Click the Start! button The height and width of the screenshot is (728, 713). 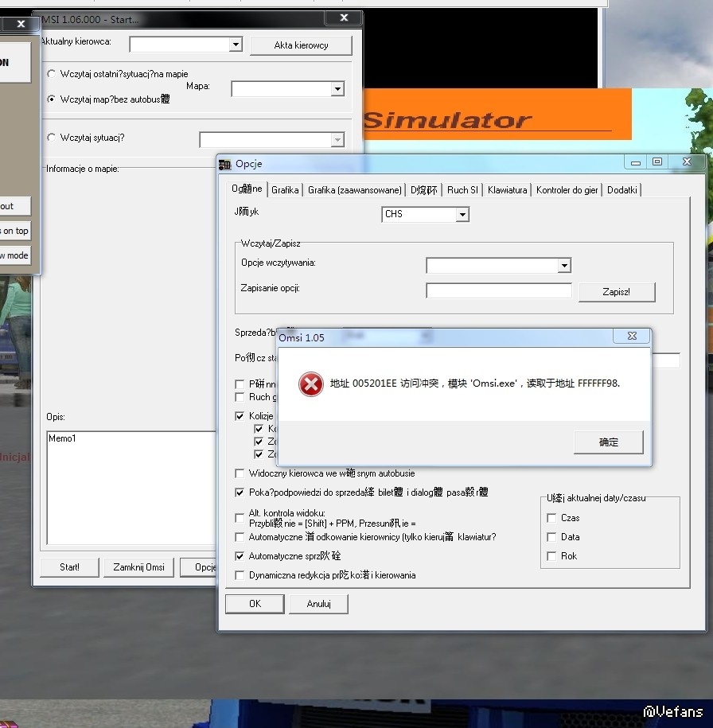(70, 567)
